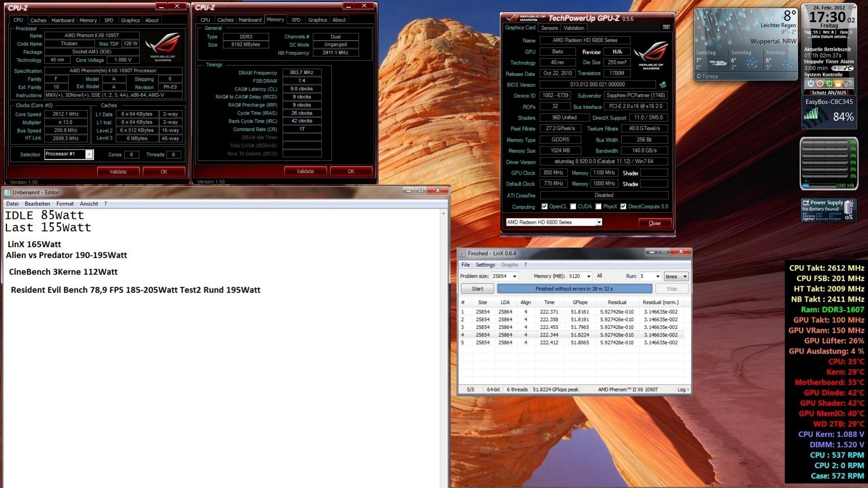
Task: Open the Bearbeiten menu in Editor
Action: (x=37, y=204)
